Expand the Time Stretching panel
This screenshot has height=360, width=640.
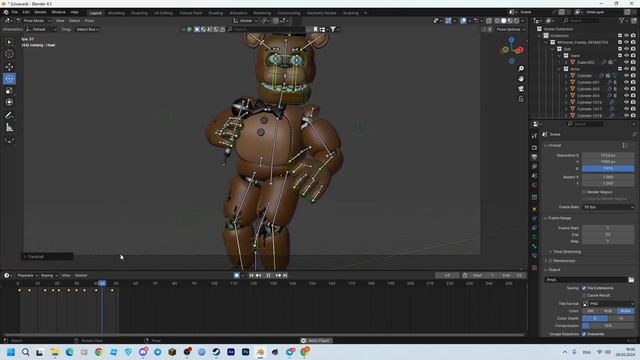click(x=567, y=252)
